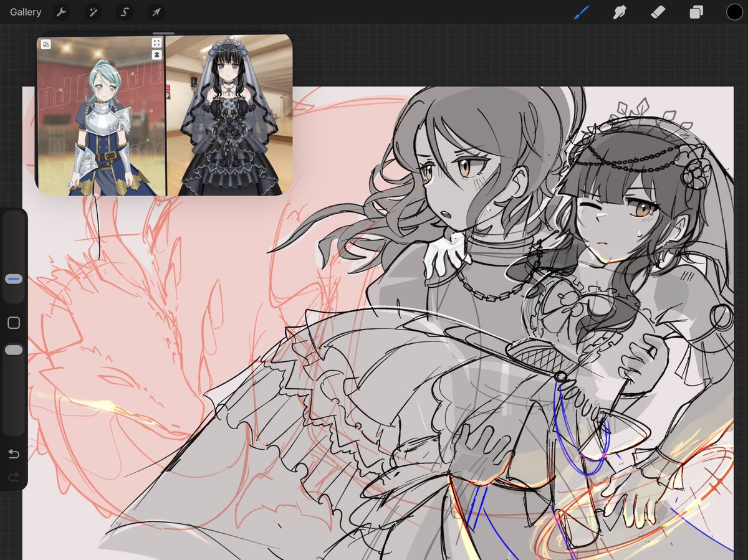Return to the Gallery
The image size is (748, 560).
[26, 12]
